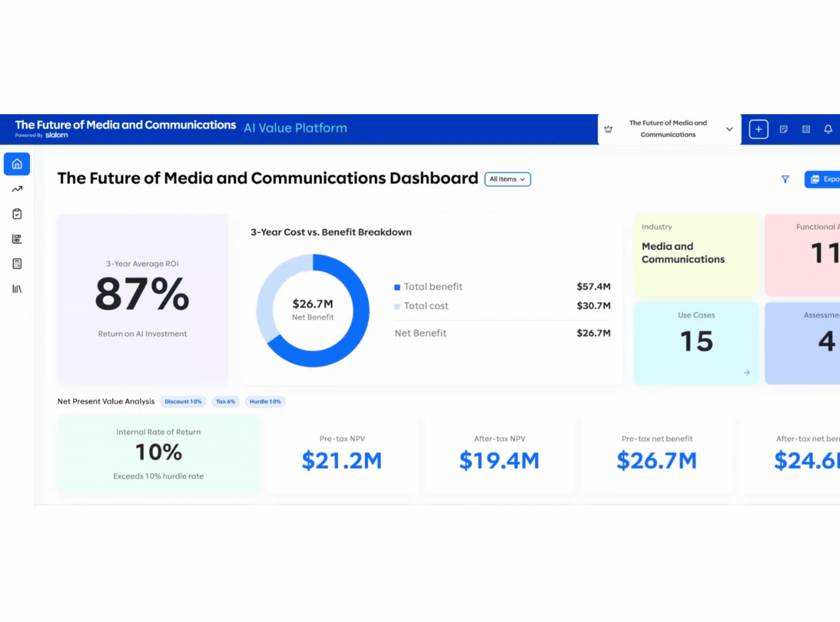Image resolution: width=840 pixels, height=622 pixels.
Task: Expand the All Items dropdown
Action: pos(507,179)
